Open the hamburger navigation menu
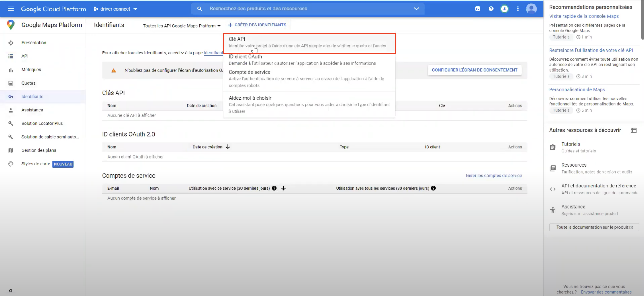644x296 pixels. point(11,9)
